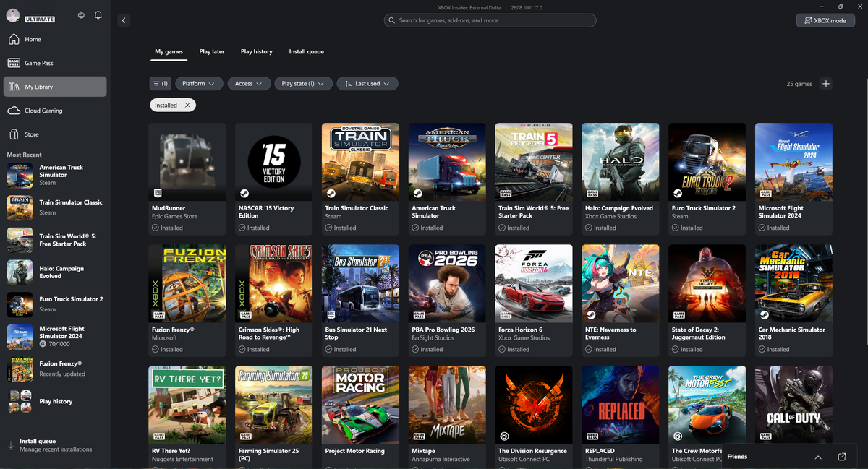This screenshot has width=868, height=469.
Task: Open the Microsoft Flight Simulator 2024 cover art
Action: coord(793,161)
